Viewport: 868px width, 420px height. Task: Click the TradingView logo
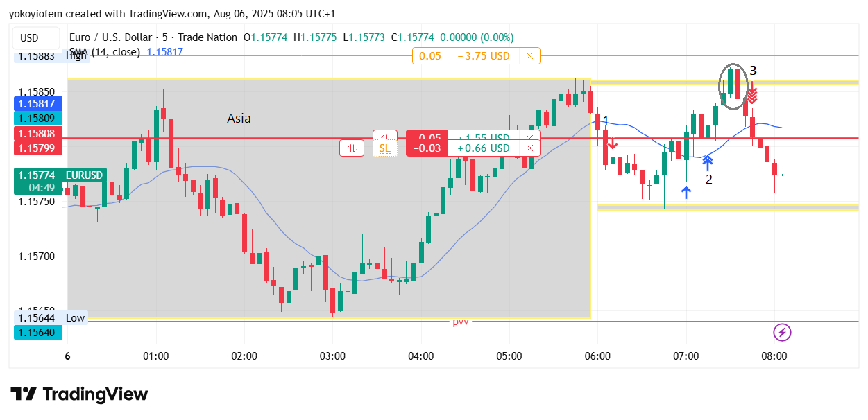pyautogui.click(x=79, y=394)
